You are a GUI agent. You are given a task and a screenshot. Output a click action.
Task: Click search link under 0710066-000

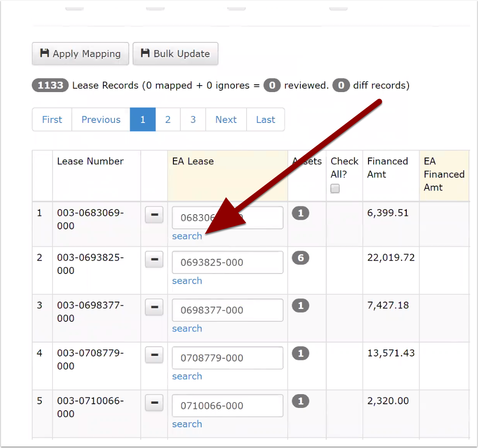pyautogui.click(x=187, y=424)
